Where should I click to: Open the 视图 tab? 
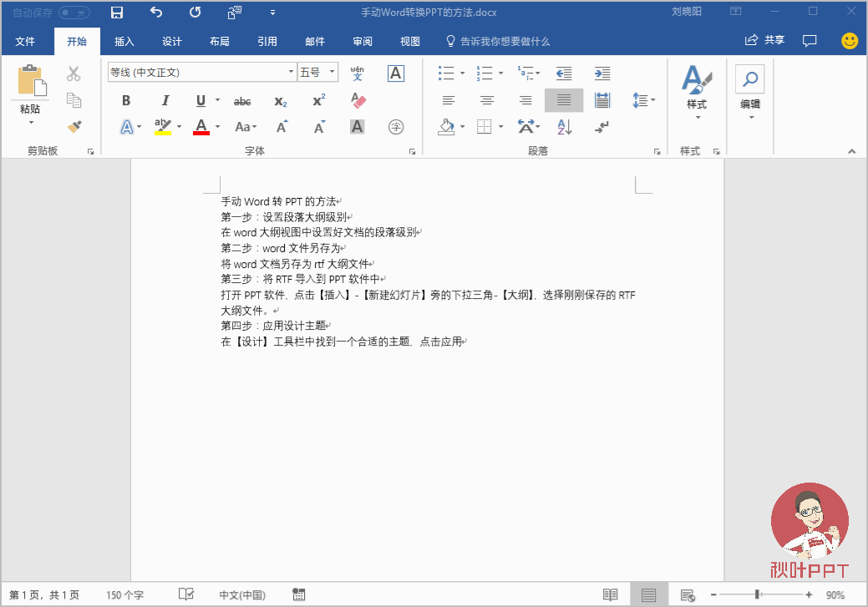[x=409, y=42]
